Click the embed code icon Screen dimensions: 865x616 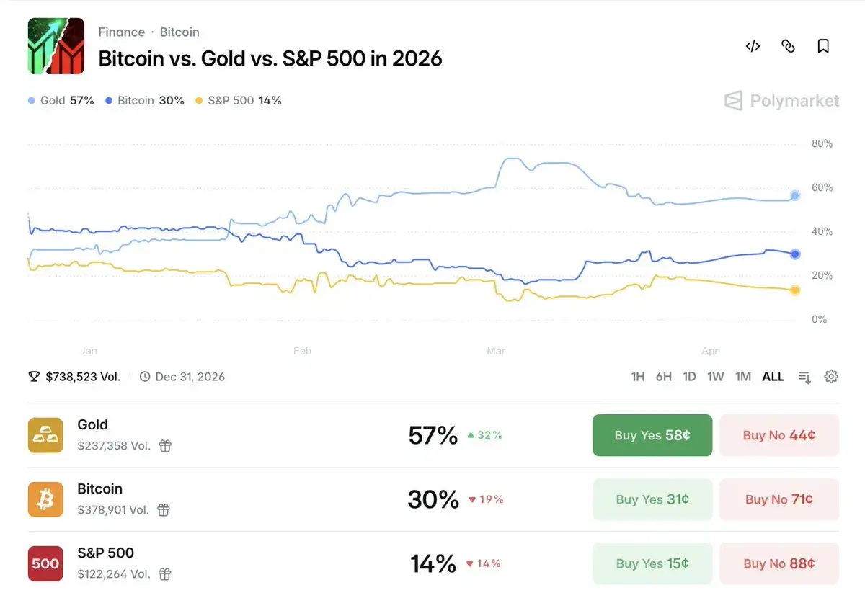click(753, 46)
